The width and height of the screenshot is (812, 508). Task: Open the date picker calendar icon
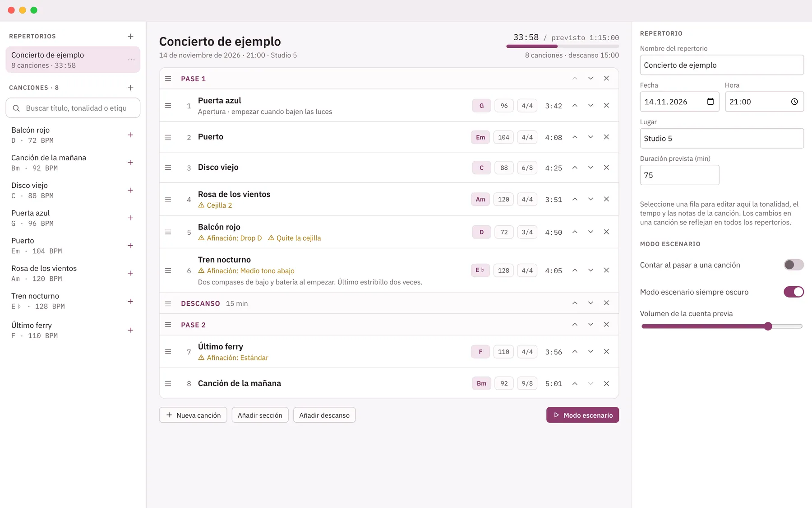[x=710, y=102]
